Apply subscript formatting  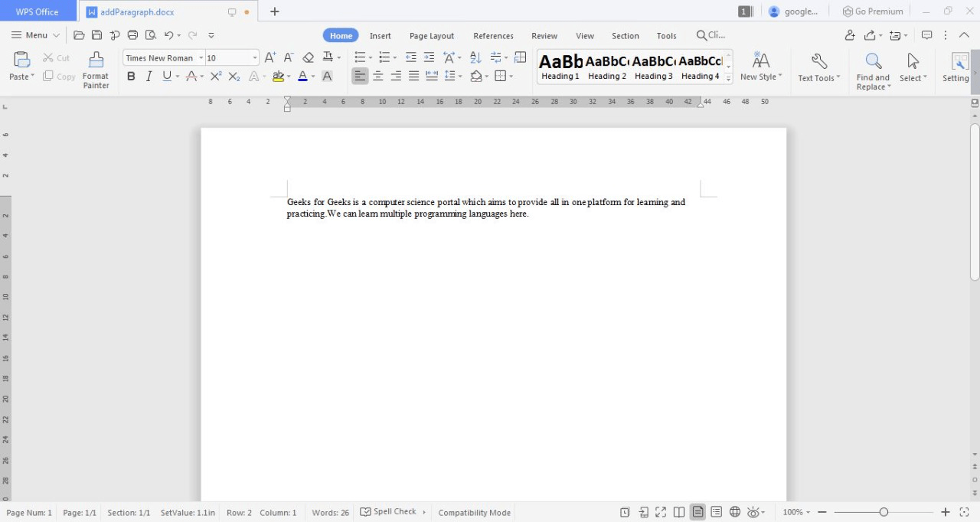coord(234,76)
